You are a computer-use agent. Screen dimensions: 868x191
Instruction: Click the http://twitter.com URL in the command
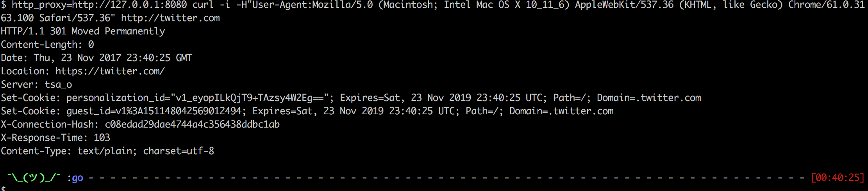click(x=170, y=18)
